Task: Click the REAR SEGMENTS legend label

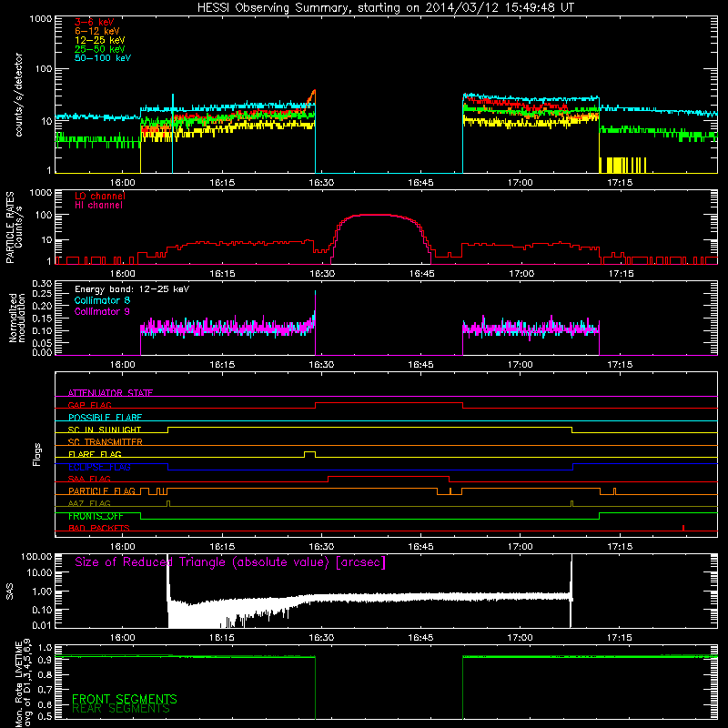Action: 121,709
